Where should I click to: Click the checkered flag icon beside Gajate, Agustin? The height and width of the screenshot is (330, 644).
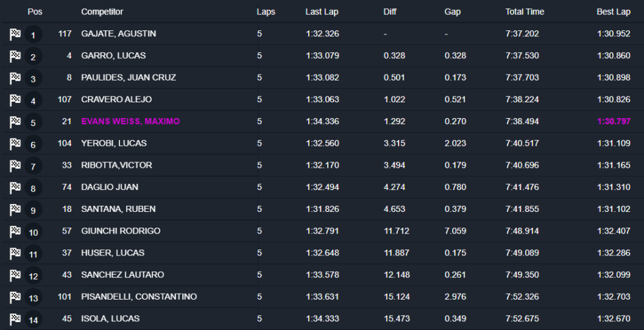[15, 34]
